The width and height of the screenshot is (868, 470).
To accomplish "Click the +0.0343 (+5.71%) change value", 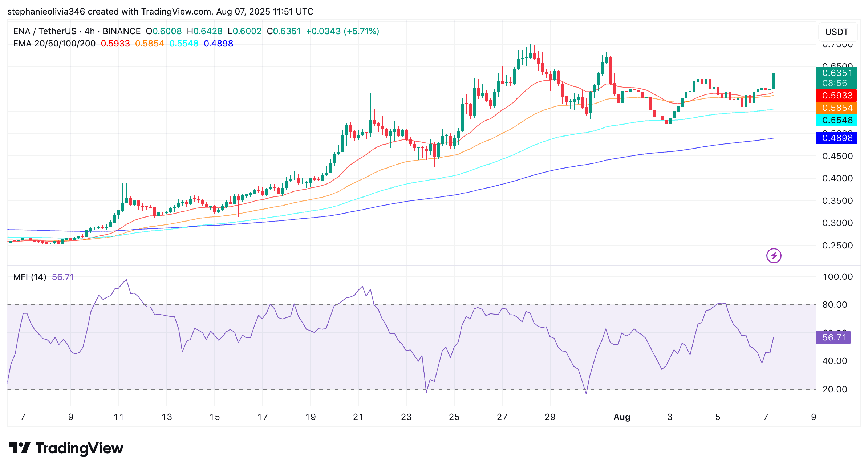I will click(x=342, y=31).
